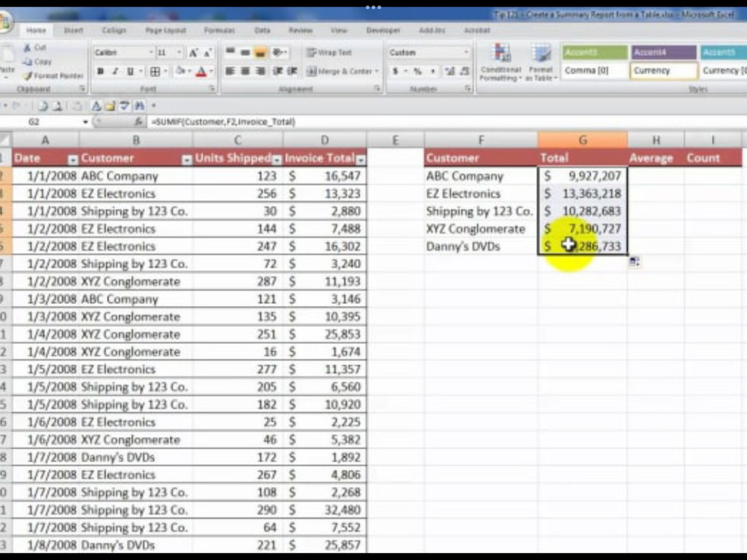Increase decimal places
Screen dimensions: 747x560
pos(449,72)
